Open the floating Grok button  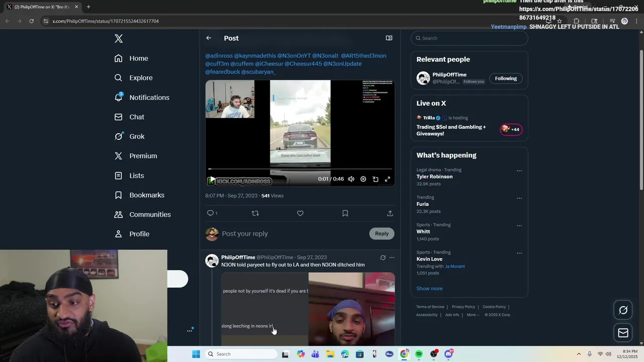point(623,310)
